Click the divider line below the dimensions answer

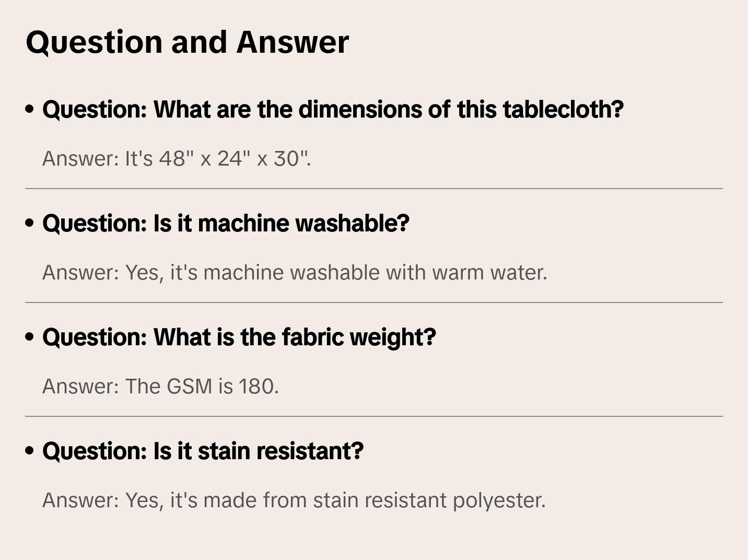tap(374, 189)
